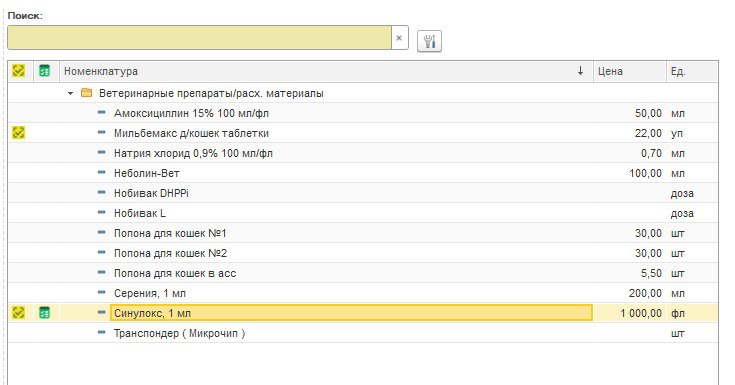Select Натрия хлорид 0,9% 100 мл/фл

pyautogui.click(x=193, y=153)
